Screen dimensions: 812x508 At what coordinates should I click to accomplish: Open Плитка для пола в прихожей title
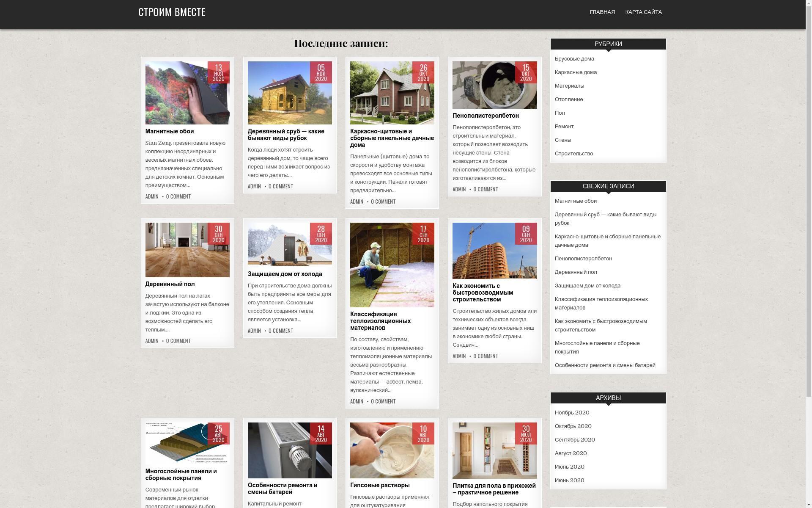[494, 489]
